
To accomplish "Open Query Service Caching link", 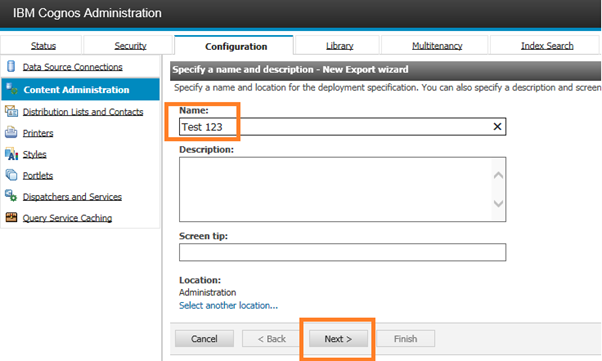I will 67,218.
